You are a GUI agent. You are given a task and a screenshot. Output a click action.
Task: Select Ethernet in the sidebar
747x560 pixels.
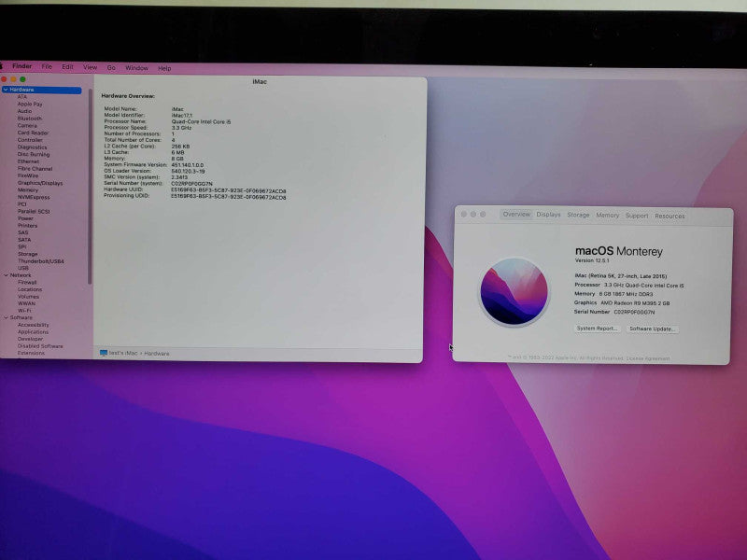coord(29,161)
